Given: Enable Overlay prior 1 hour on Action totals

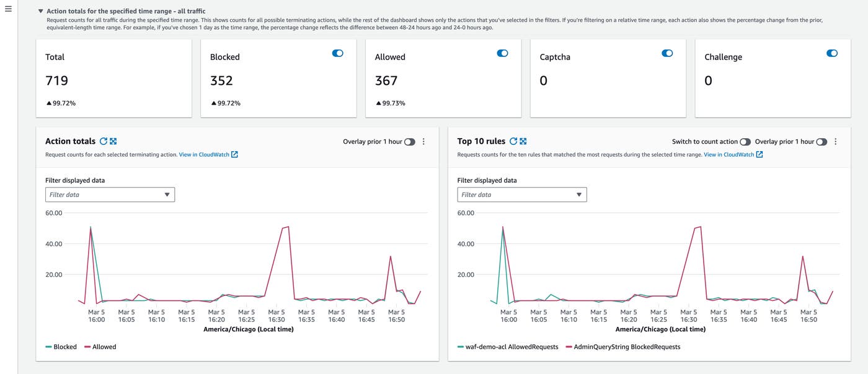Looking at the screenshot, I should [x=409, y=141].
